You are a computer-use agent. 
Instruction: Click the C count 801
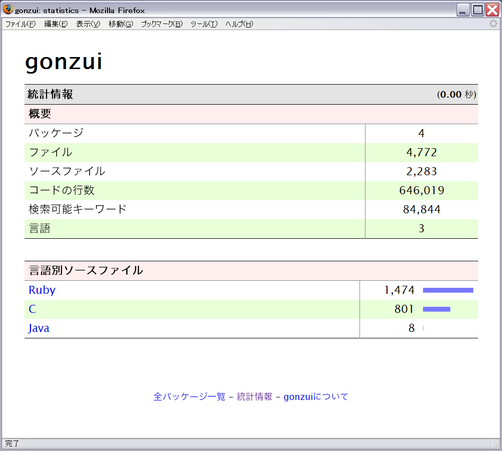(x=404, y=309)
